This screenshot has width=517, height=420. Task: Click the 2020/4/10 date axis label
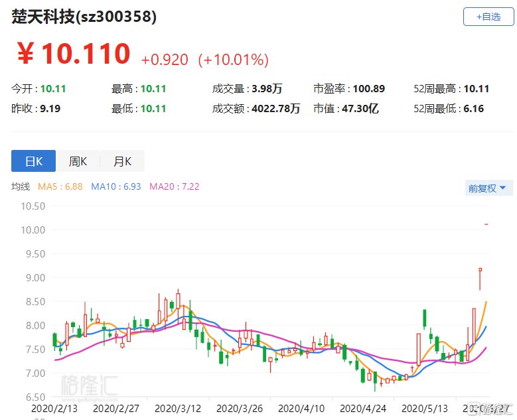pyautogui.click(x=301, y=409)
